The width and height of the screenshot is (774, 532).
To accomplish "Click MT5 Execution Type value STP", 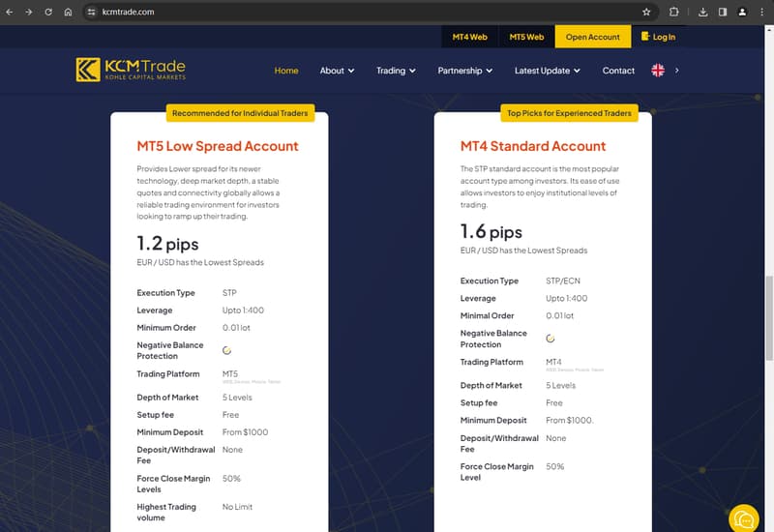I will pos(229,293).
